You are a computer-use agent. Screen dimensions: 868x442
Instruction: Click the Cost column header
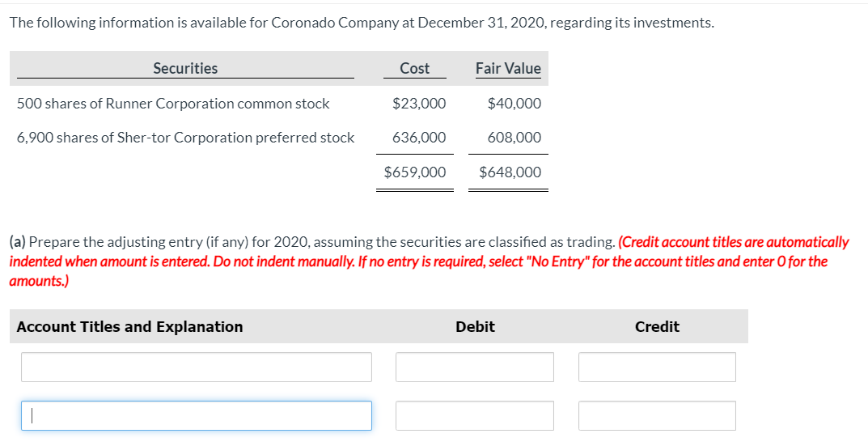414,69
